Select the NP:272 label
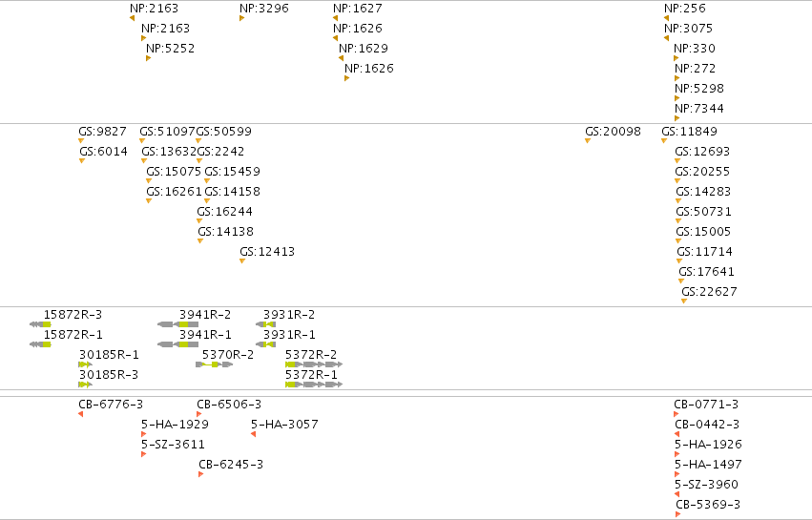Screen dimensions: 812x520 pyautogui.click(x=695, y=69)
